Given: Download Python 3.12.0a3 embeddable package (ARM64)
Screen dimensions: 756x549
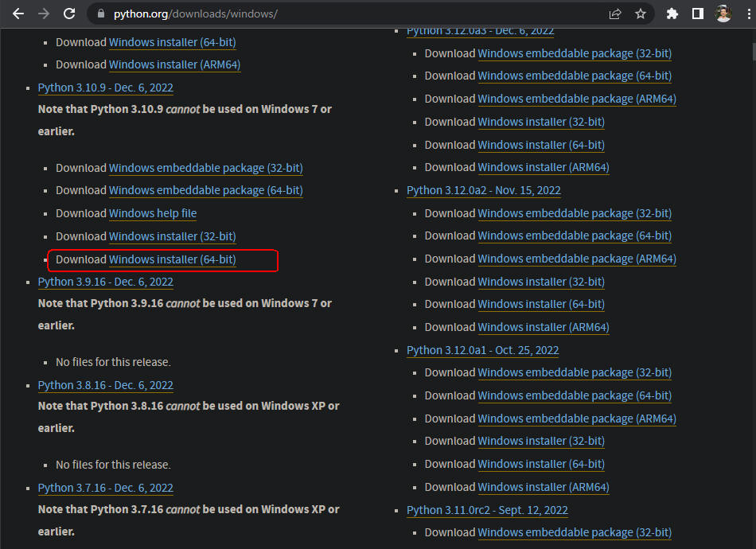Looking at the screenshot, I should (577, 99).
